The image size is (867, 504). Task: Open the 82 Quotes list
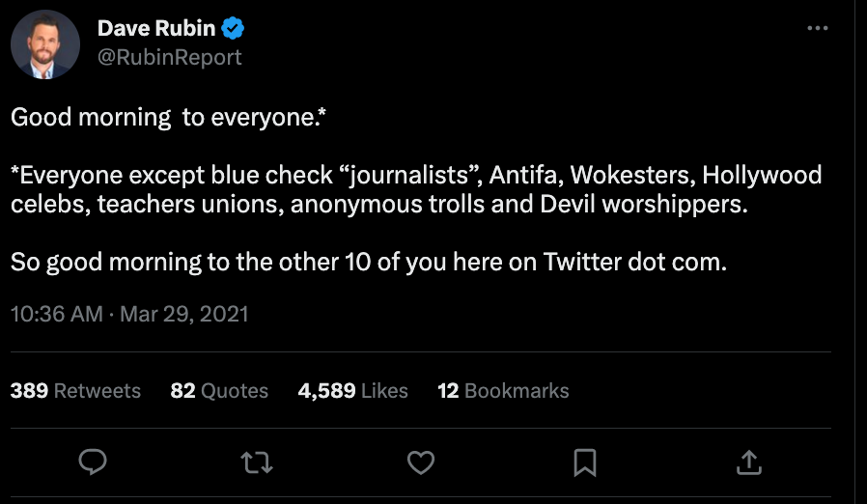tap(219, 391)
